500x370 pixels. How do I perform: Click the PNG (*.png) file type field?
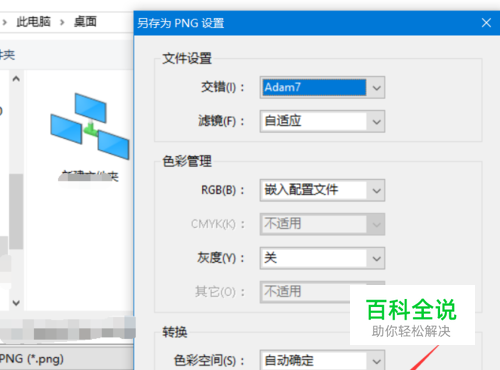coord(66,359)
